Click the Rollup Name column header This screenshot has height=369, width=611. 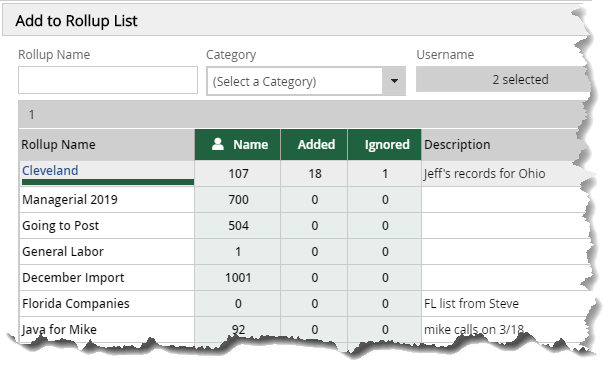(x=107, y=145)
